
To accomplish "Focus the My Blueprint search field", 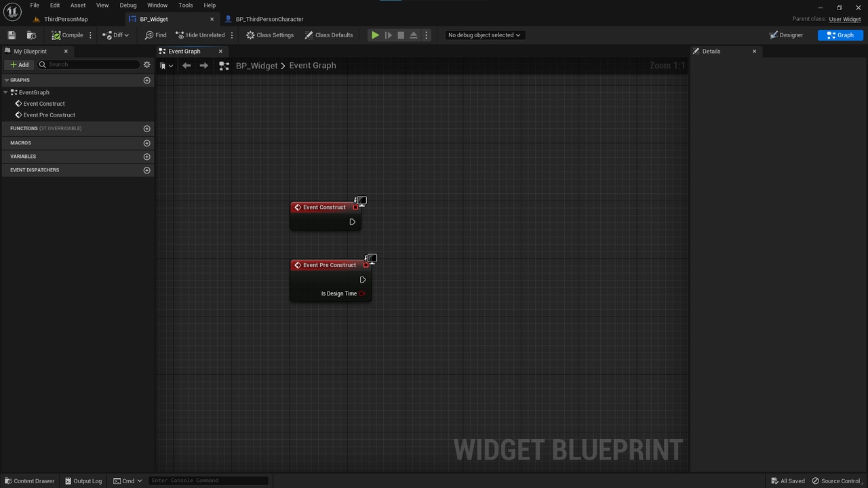I will (89, 64).
